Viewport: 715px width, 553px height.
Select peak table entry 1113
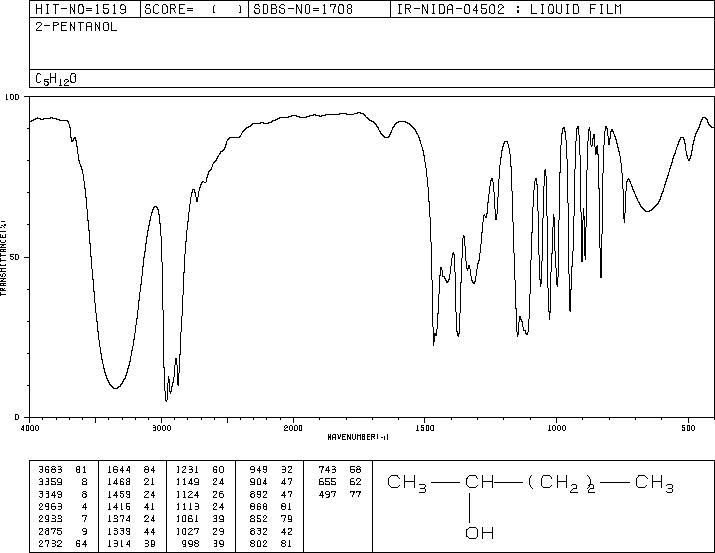tap(188, 506)
